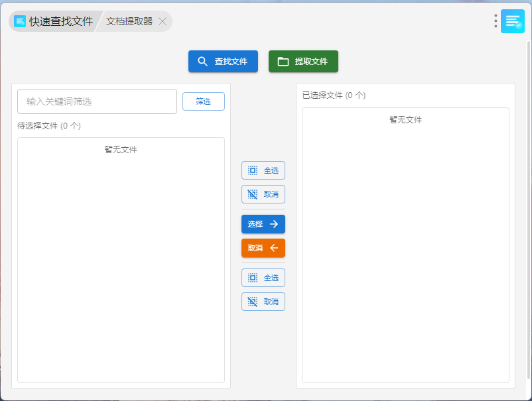Click the green folder 提取文件 button
532x401 pixels.
tap(303, 62)
